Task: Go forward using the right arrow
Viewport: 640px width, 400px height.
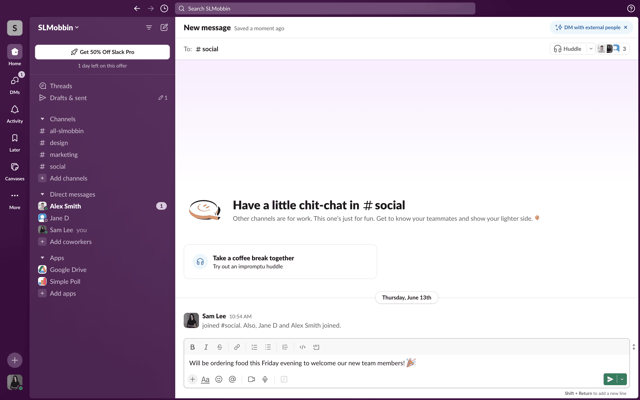Action: pyautogui.click(x=151, y=9)
